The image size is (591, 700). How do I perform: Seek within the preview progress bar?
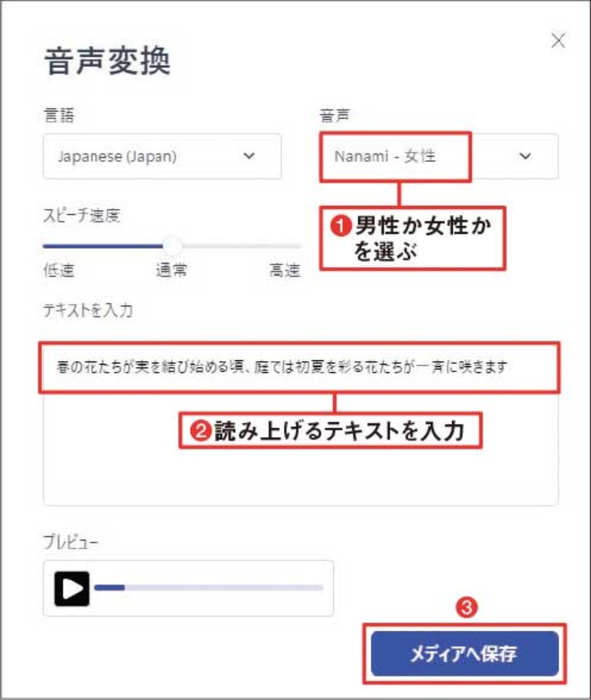pos(208,588)
